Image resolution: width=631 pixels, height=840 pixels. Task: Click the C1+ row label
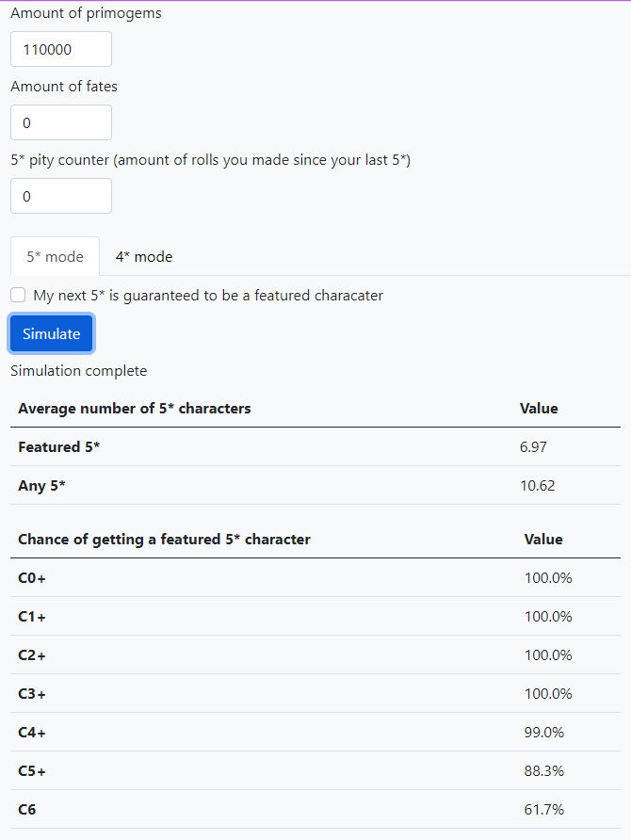(x=32, y=617)
